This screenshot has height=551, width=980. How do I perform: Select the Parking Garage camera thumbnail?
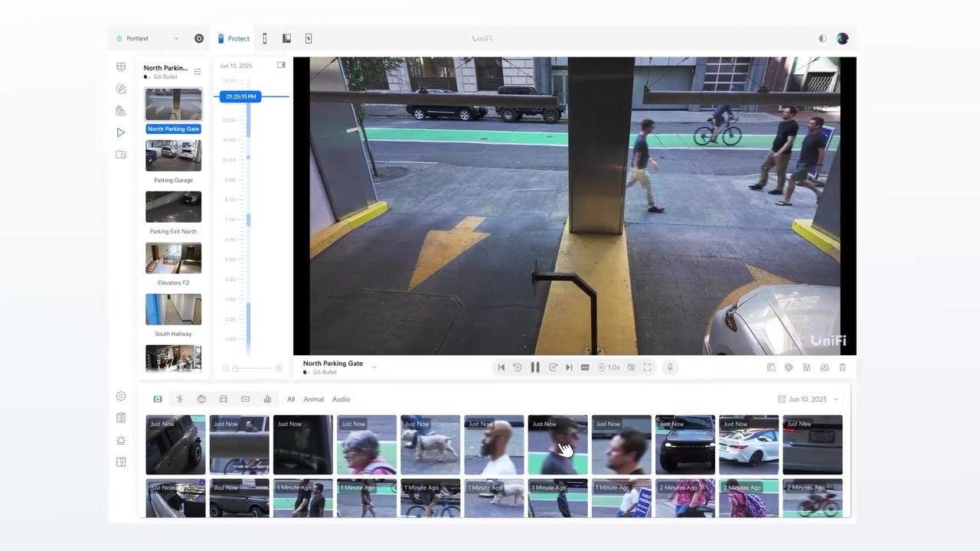click(174, 155)
